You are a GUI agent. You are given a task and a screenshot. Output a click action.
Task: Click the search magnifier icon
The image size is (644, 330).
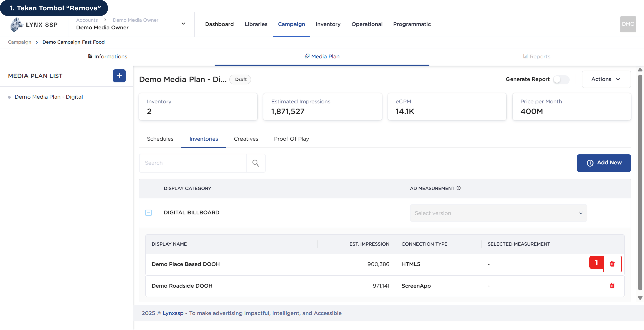point(256,163)
